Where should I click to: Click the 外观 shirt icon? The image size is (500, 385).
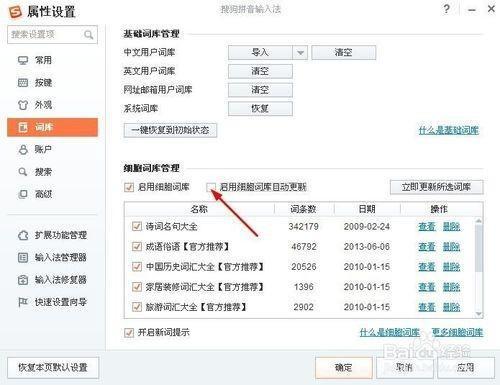coord(23,105)
